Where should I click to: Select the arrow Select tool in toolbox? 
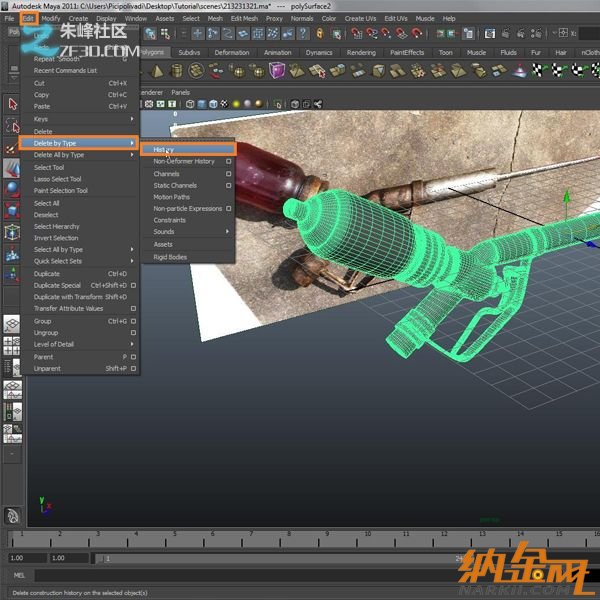pos(12,104)
